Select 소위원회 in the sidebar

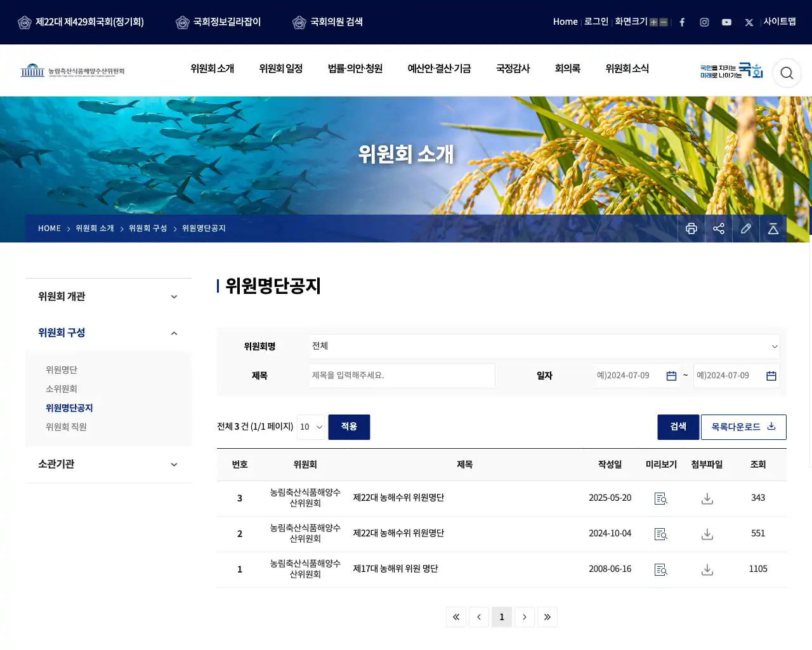click(62, 389)
